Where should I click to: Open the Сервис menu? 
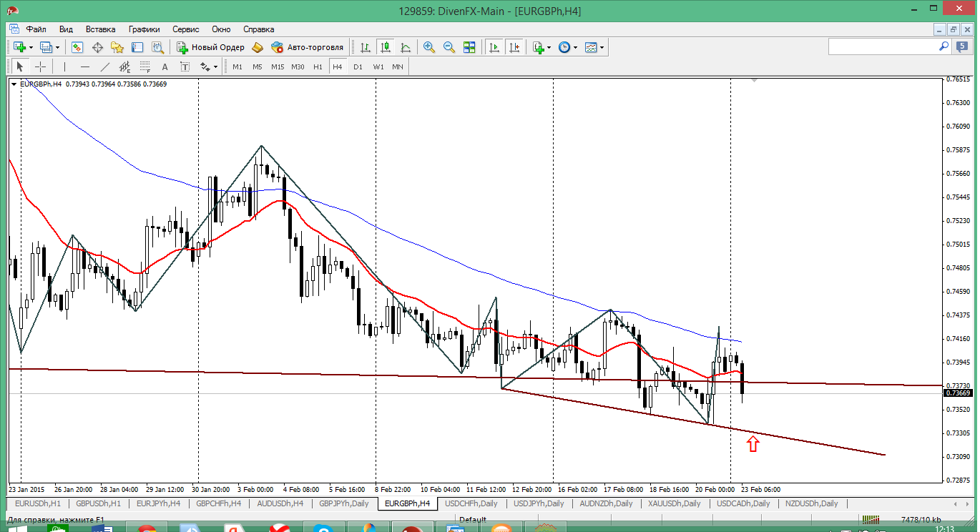pyautogui.click(x=186, y=29)
